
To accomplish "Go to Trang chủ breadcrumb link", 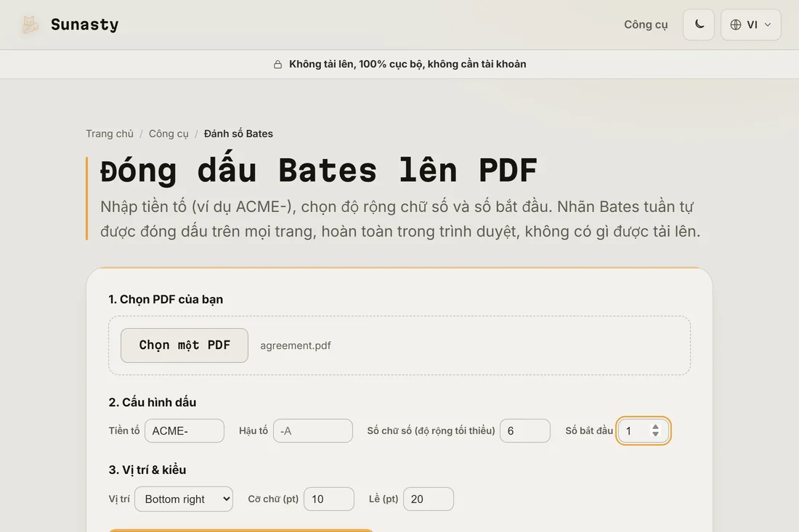I will pos(110,134).
